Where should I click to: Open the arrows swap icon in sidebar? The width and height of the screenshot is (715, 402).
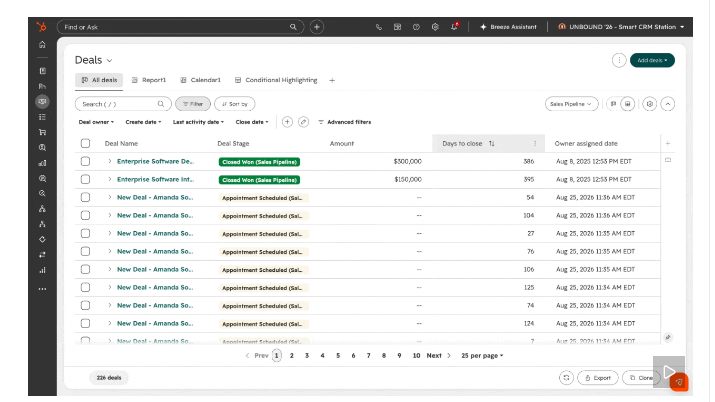pyautogui.click(x=42, y=255)
